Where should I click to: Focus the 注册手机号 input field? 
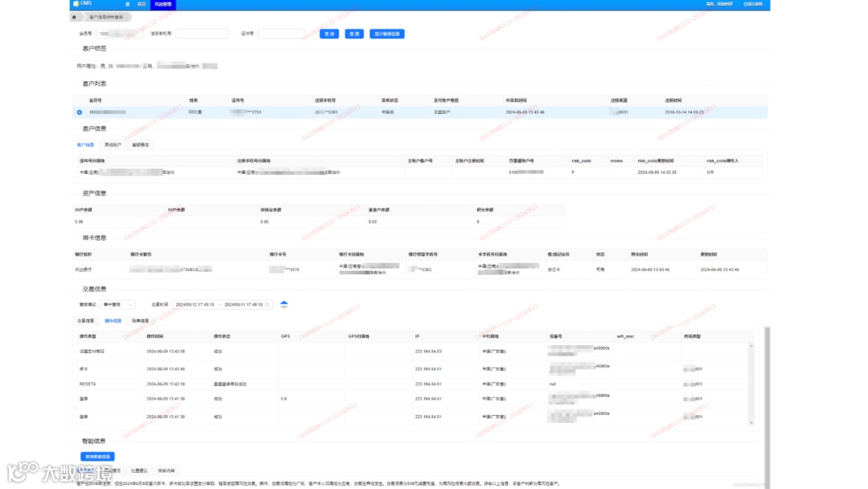pyautogui.click(x=202, y=34)
